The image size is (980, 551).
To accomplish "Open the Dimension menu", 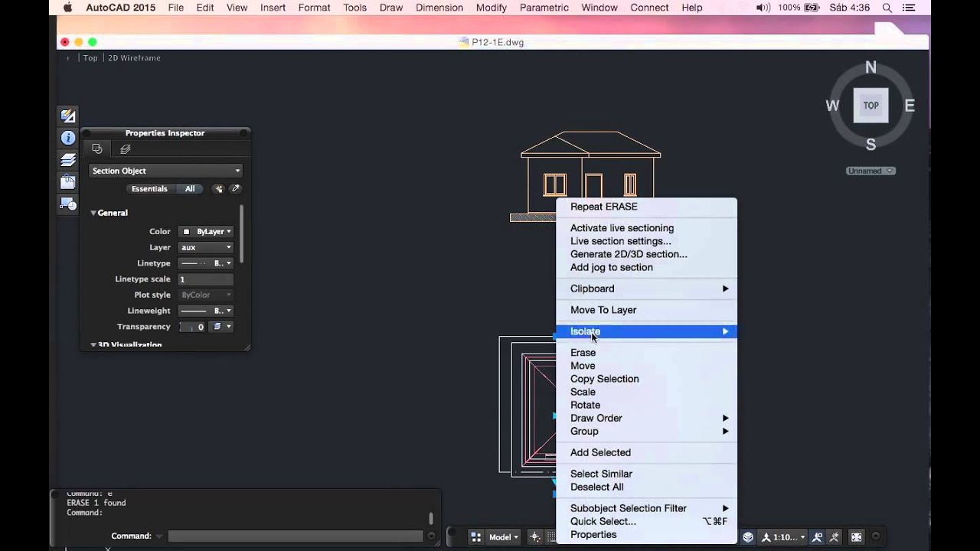I will pyautogui.click(x=439, y=8).
